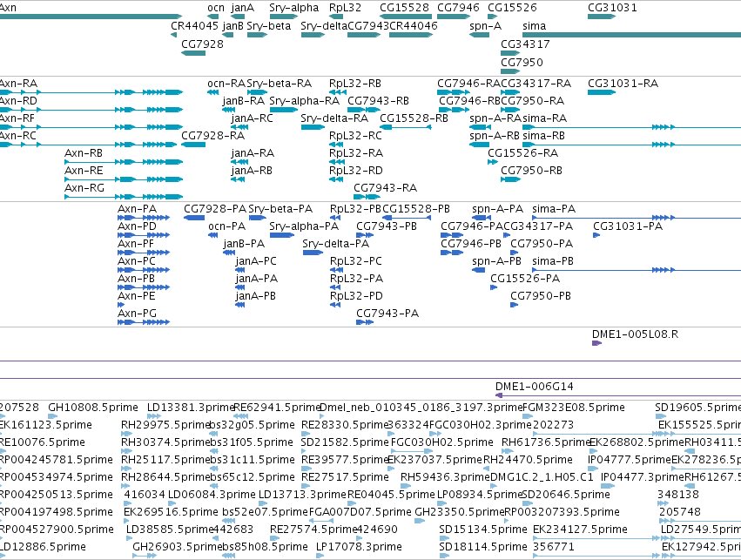Select the CG7950-PB protein label
The image size is (741, 560).
(x=541, y=296)
